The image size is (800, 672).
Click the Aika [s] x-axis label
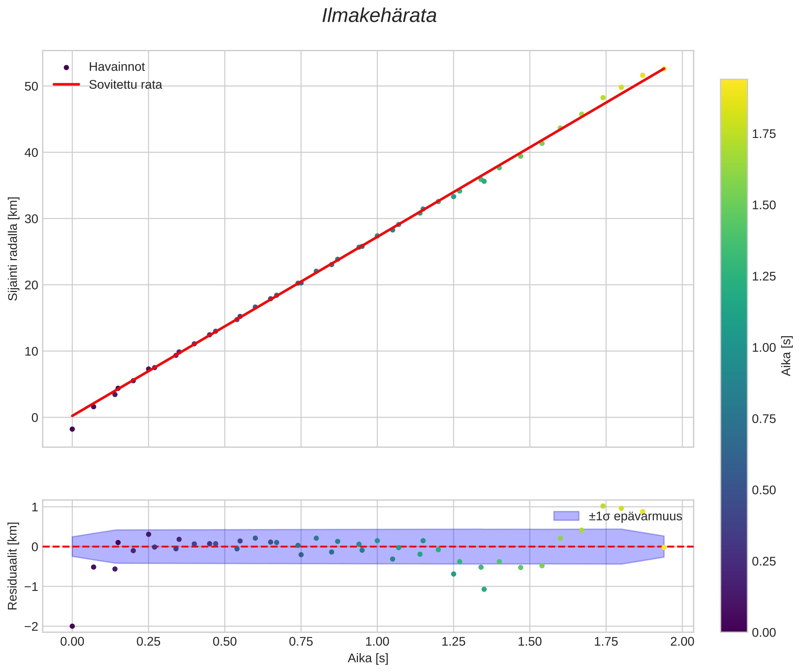pyautogui.click(x=368, y=658)
